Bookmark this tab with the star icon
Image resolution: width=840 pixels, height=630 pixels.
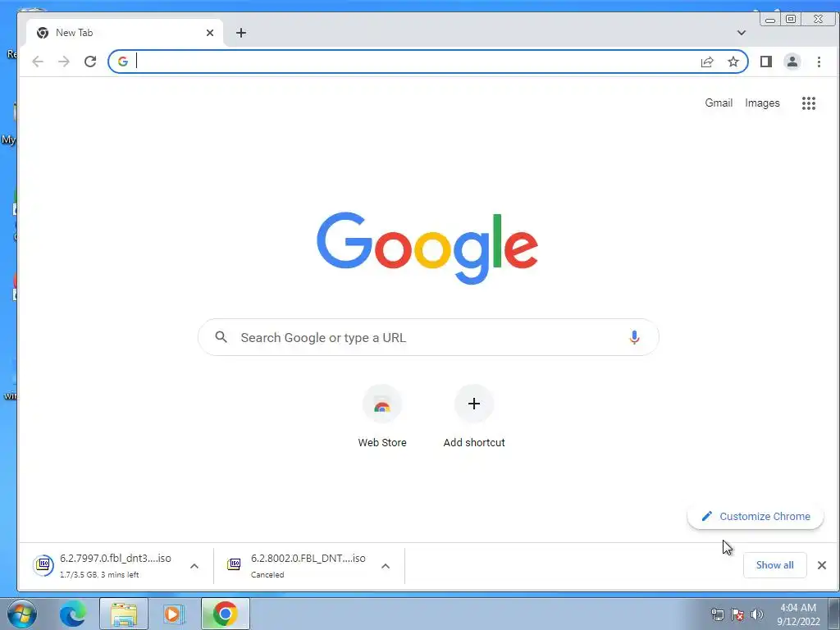pyautogui.click(x=733, y=62)
